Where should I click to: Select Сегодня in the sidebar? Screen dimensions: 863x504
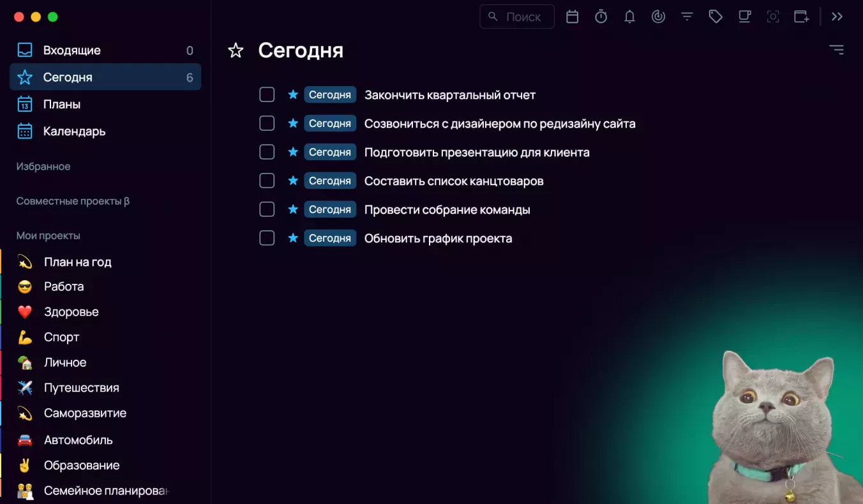105,77
